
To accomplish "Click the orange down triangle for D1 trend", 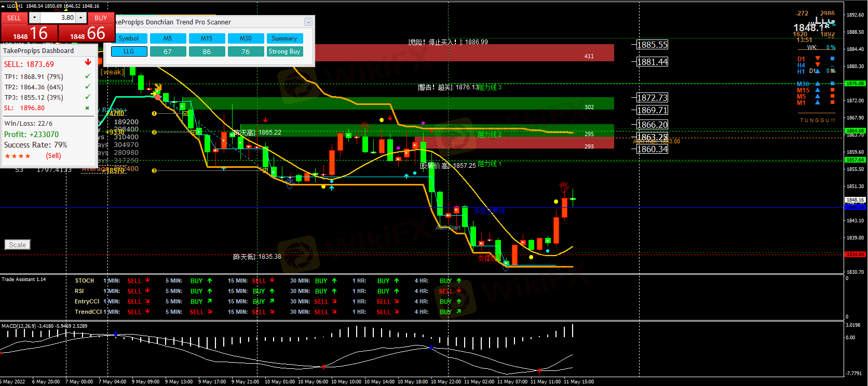I will (x=818, y=59).
